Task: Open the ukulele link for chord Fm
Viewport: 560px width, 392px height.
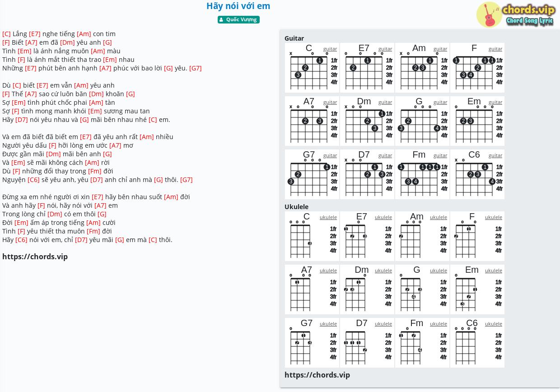Action: [x=439, y=324]
